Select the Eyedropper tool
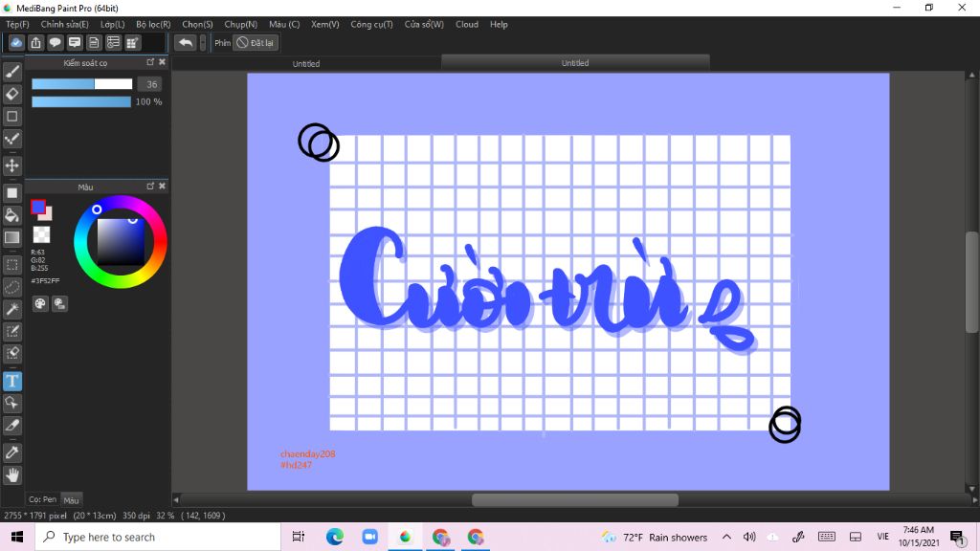 (x=11, y=452)
